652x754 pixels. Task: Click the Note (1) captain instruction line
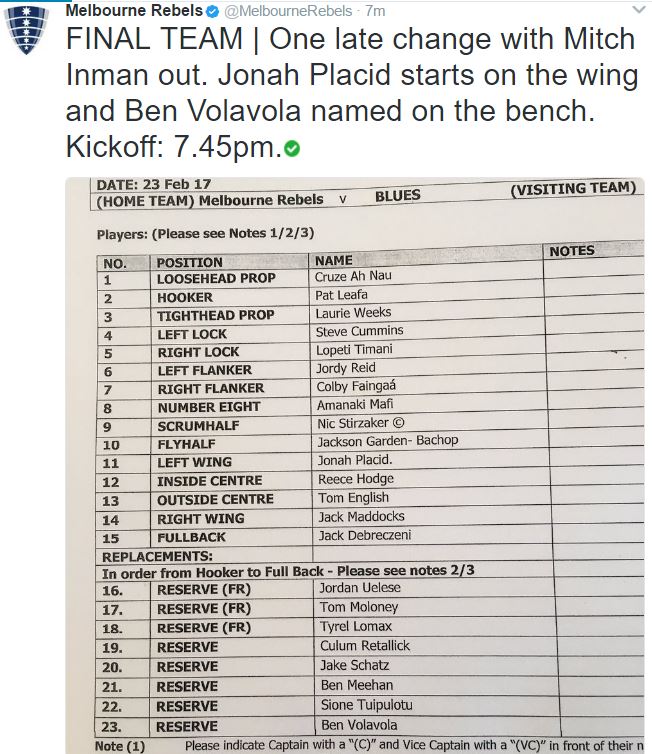click(369, 745)
